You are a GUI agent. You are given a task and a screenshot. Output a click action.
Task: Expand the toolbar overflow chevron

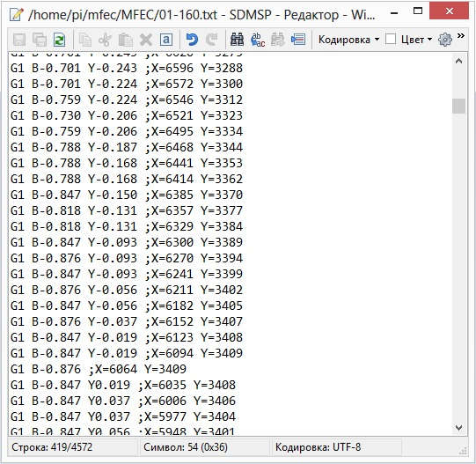click(x=461, y=36)
